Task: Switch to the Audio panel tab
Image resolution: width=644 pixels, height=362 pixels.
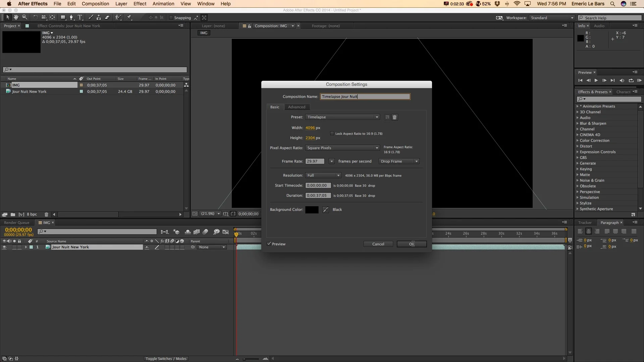Action: [599, 26]
